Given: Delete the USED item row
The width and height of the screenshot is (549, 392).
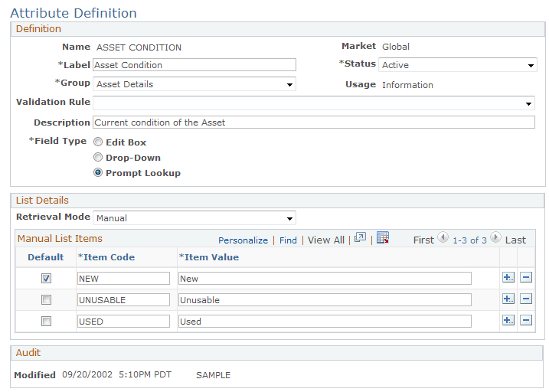Looking at the screenshot, I should point(526,320).
